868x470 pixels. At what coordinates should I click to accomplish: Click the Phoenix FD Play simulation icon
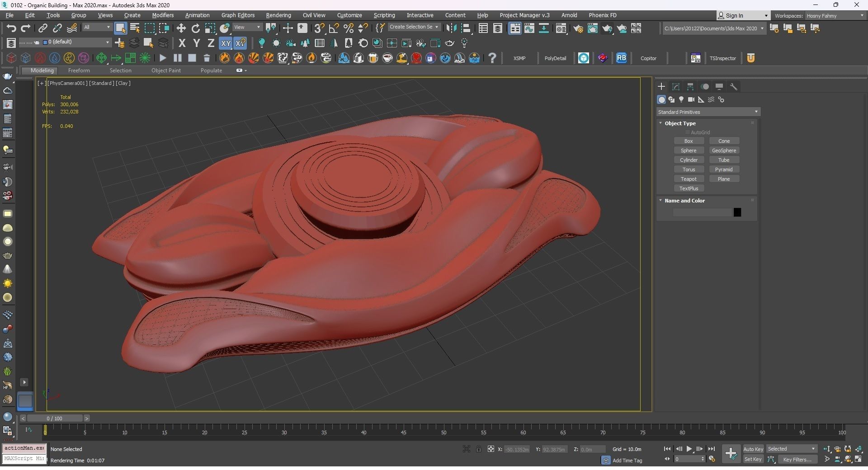tap(163, 58)
